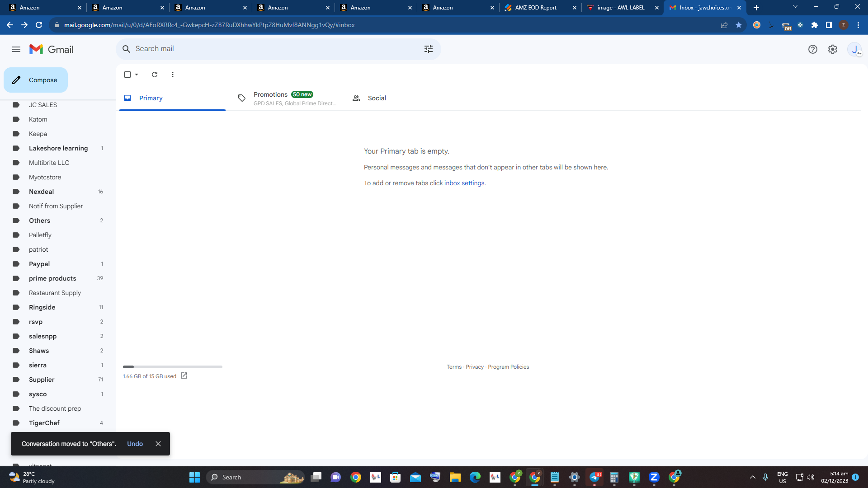Click the storage usage progress bar
Viewport: 868px width, 488px height.
(x=173, y=367)
